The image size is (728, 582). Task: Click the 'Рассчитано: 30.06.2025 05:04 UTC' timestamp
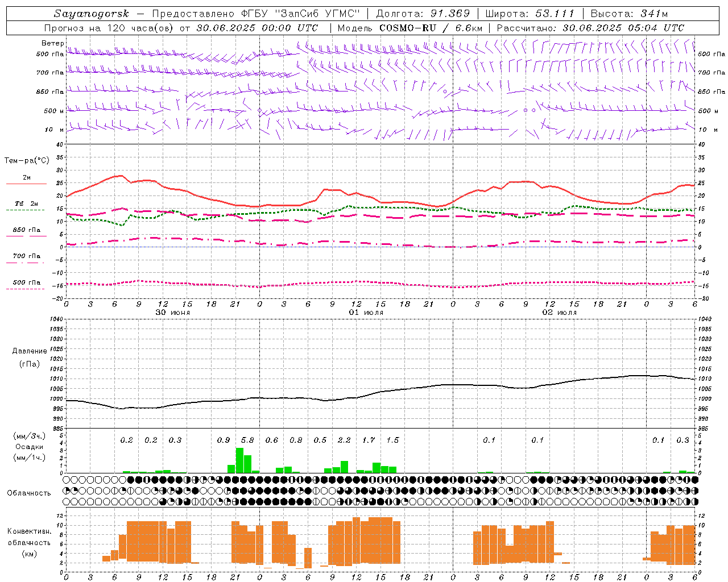pos(590,28)
